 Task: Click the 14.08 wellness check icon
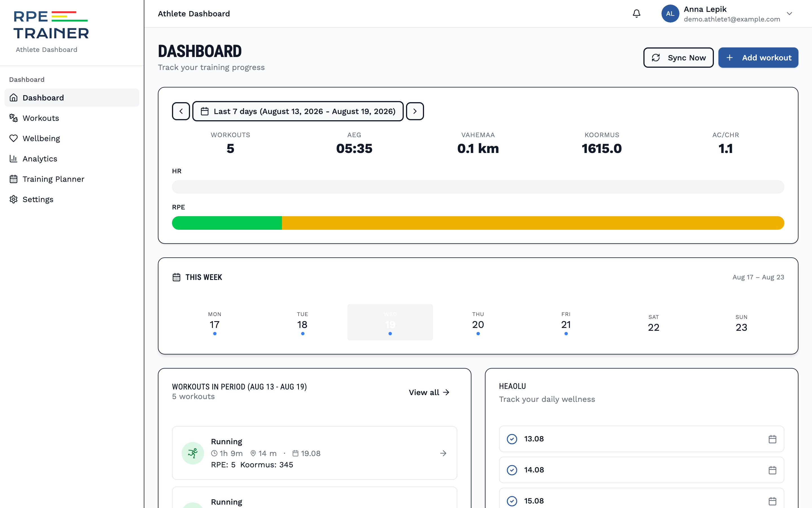512,470
